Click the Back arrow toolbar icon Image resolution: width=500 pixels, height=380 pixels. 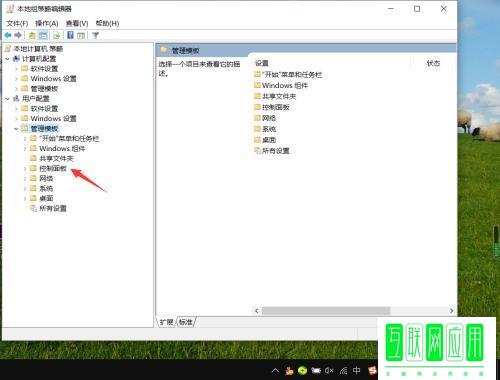pos(8,35)
